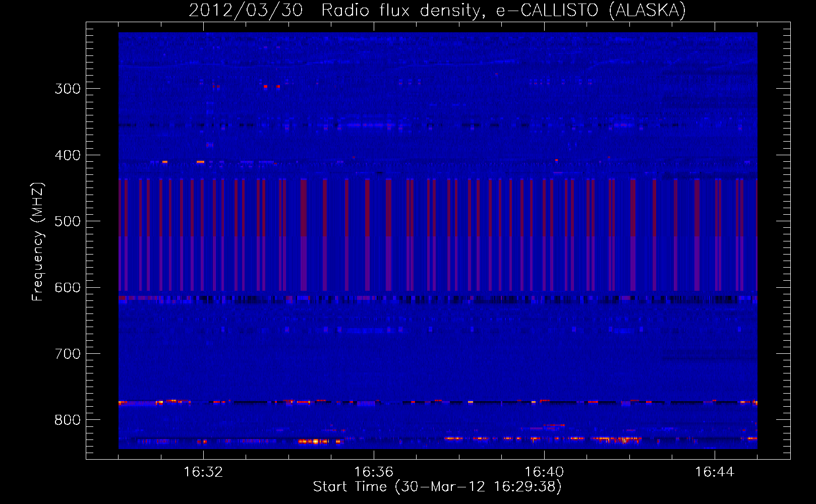Select the 300 frequency axis label
Image resolution: width=816 pixels, height=504 pixels.
(x=68, y=89)
